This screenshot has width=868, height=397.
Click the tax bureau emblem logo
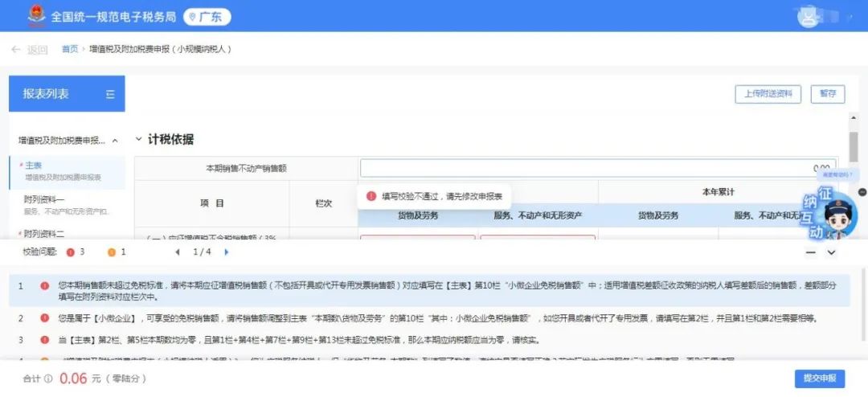(x=36, y=15)
